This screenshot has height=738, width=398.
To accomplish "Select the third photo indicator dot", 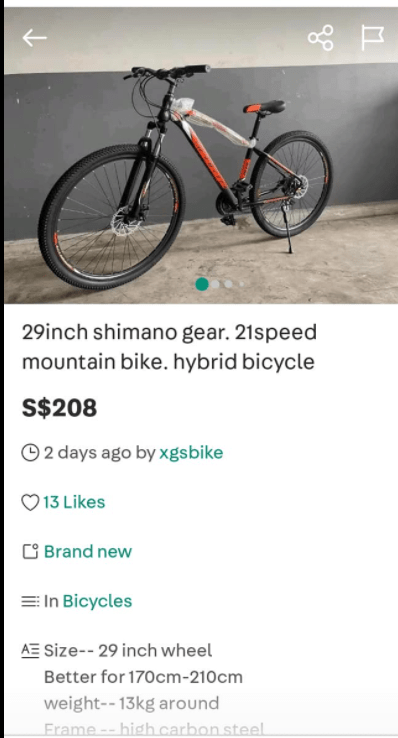I will (228, 284).
